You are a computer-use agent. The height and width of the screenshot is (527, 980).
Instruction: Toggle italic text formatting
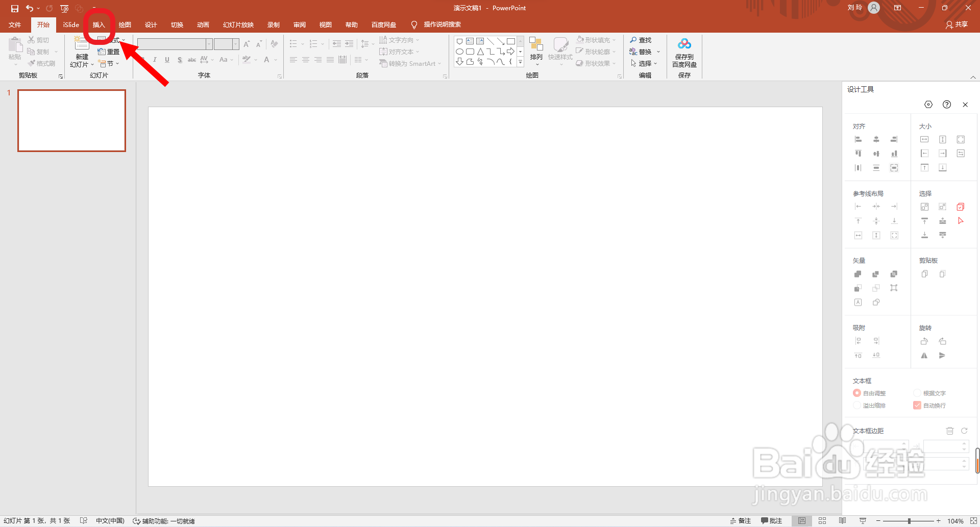155,60
